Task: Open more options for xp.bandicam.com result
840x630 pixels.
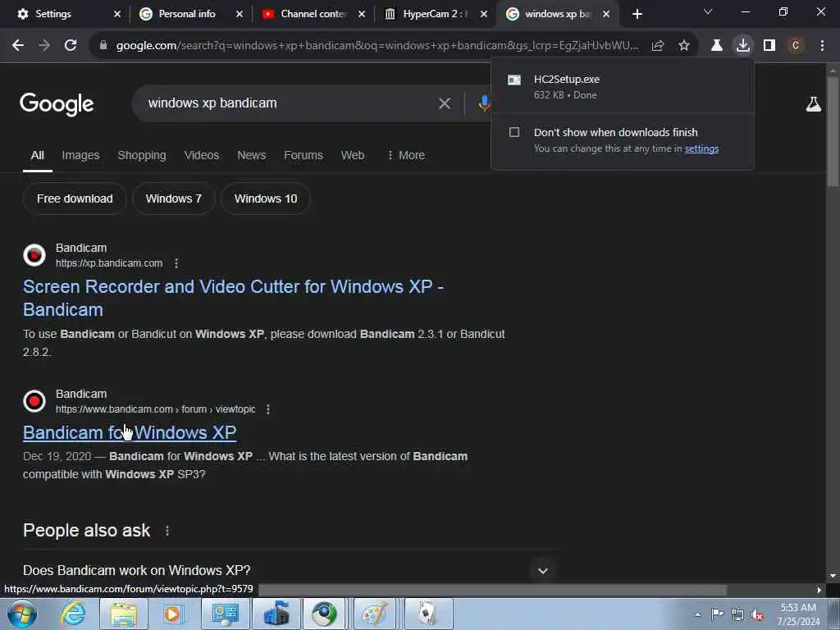Action: pyautogui.click(x=176, y=263)
